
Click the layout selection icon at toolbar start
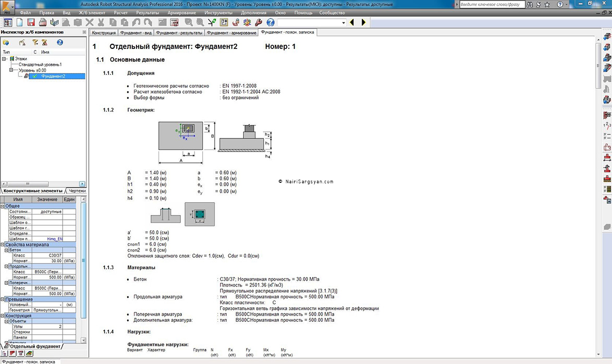(8, 22)
